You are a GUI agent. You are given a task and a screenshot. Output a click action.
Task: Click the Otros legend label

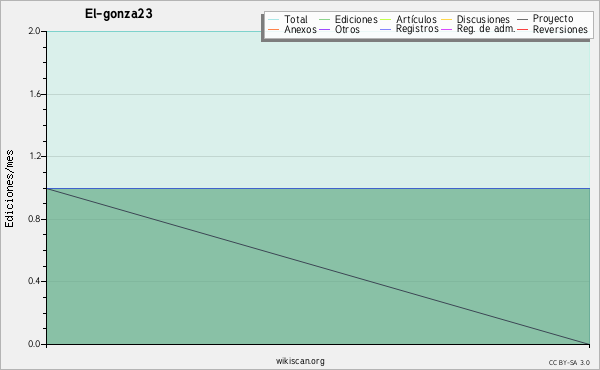coord(347,29)
